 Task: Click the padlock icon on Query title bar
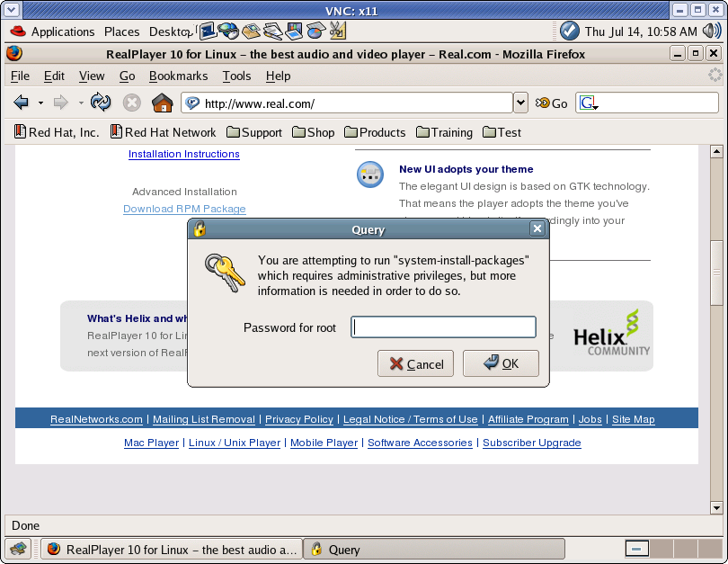click(200, 229)
